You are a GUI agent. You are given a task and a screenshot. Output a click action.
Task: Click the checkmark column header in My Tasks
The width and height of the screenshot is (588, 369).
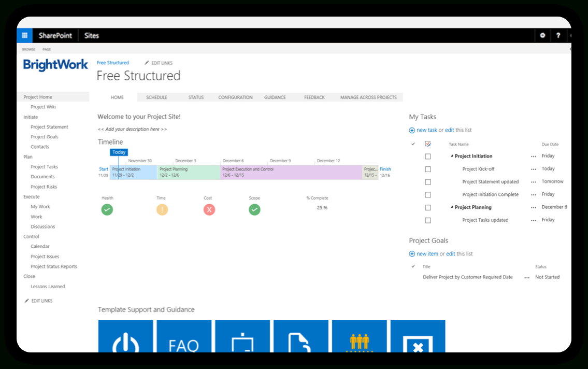(x=413, y=144)
